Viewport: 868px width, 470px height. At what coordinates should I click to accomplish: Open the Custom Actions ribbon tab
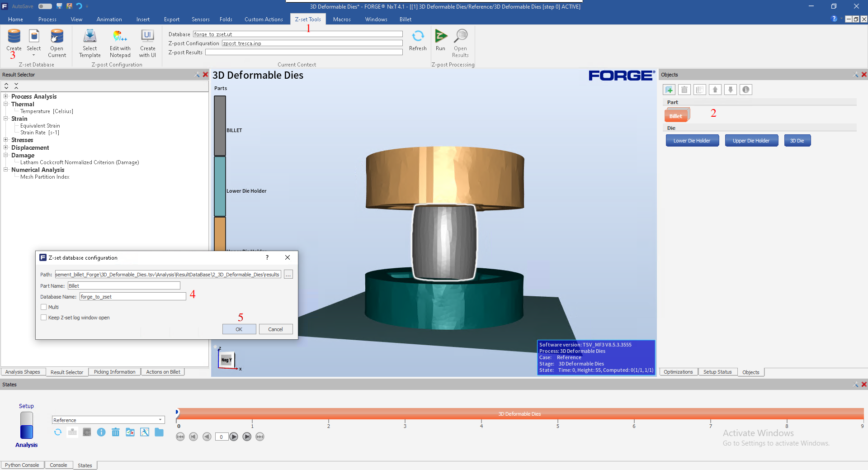coord(264,19)
